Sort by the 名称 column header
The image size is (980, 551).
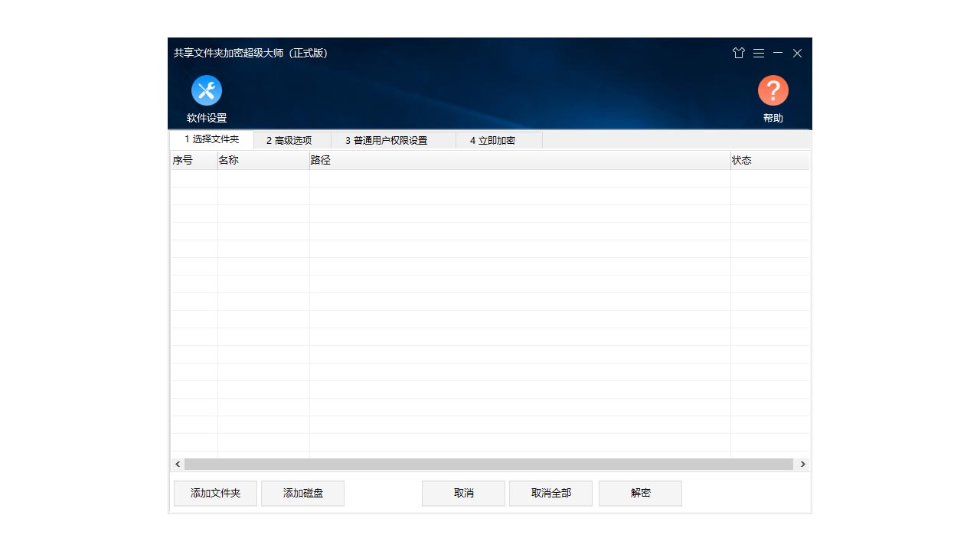(x=263, y=161)
